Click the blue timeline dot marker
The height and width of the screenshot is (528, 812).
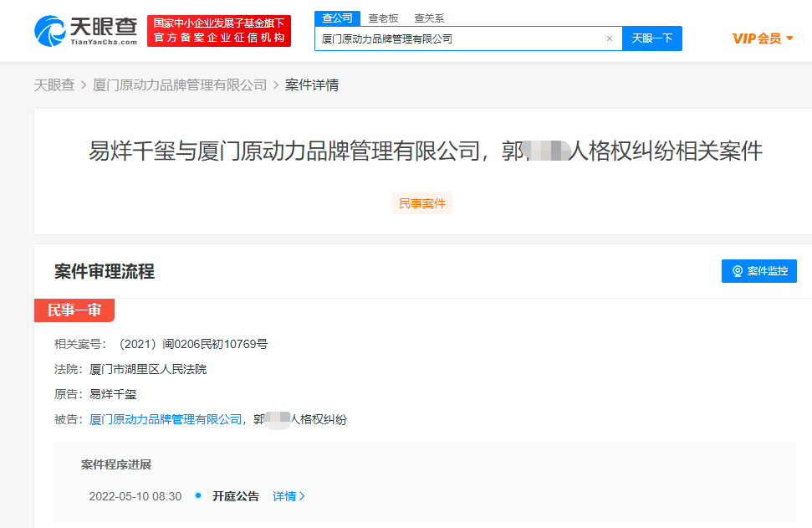(x=198, y=495)
